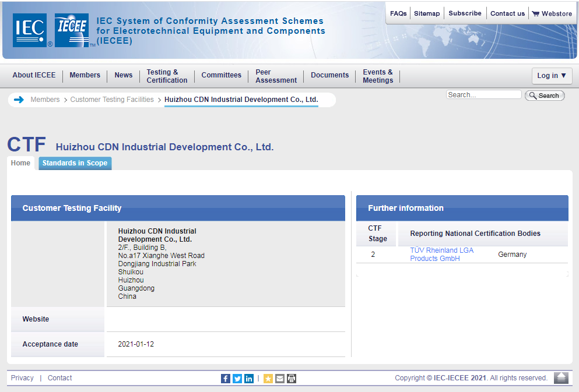The width and height of the screenshot is (579, 392).
Task: Share page on LinkedIn icon
Action: pos(249,379)
